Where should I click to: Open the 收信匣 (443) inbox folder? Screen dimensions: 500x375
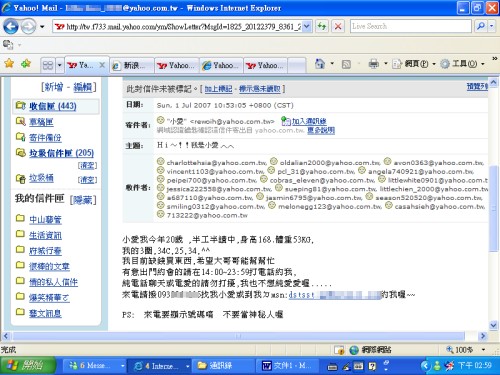point(53,106)
